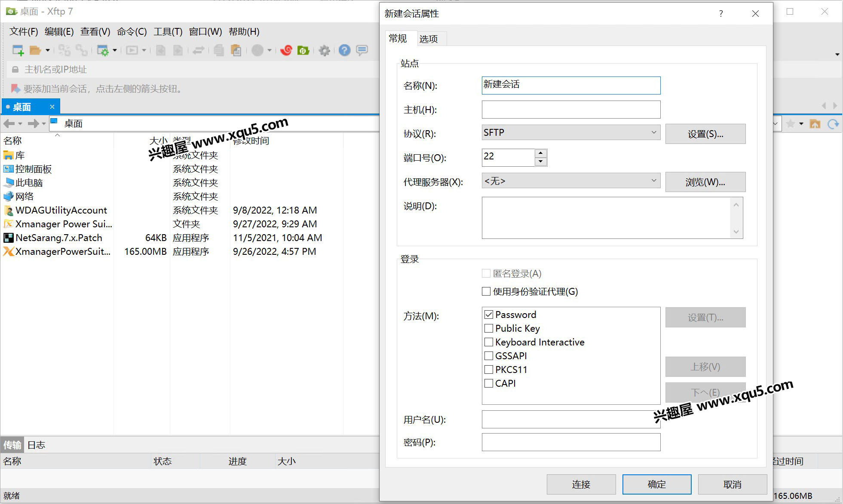Open options with the gear icon
The image size is (843, 504).
[324, 50]
